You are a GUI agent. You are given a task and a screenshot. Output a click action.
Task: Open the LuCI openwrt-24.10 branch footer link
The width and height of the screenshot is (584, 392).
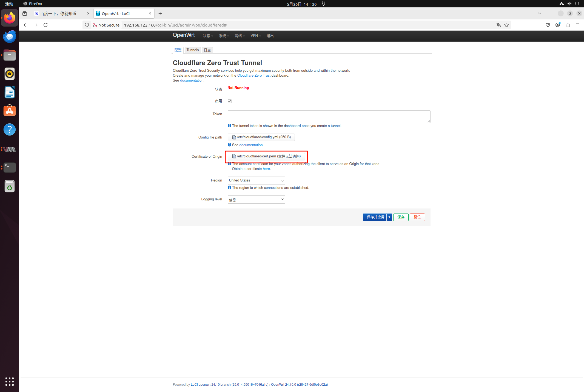tap(229, 385)
